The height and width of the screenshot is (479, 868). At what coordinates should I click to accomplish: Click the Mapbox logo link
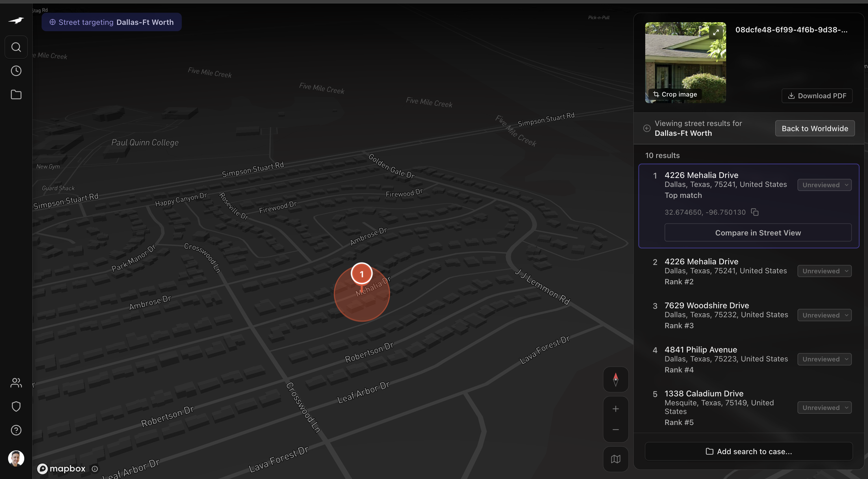[x=61, y=469]
